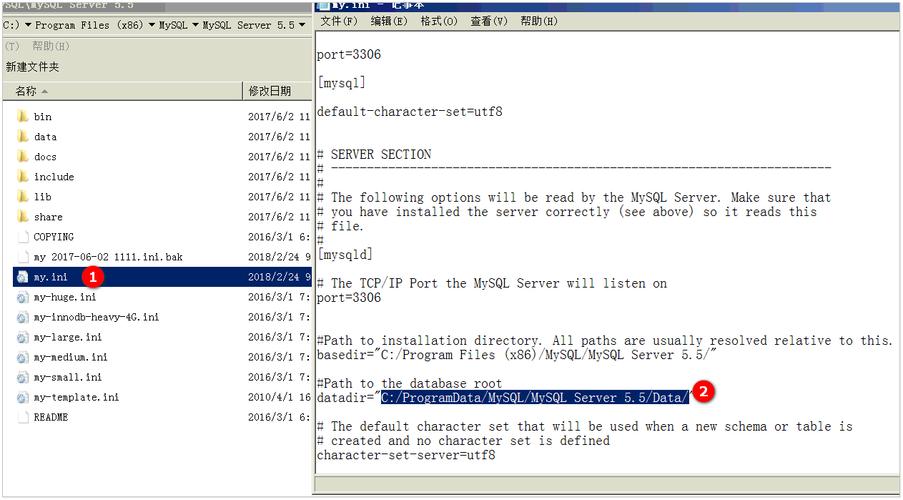
Task: Click the basedir line in Notepad
Action: (x=516, y=355)
